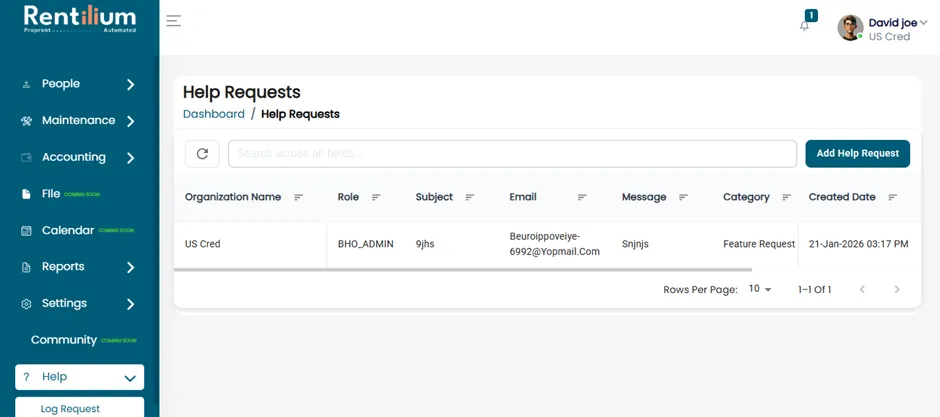Image resolution: width=940 pixels, height=417 pixels.
Task: Sort by Created Date column icon
Action: coord(893,197)
